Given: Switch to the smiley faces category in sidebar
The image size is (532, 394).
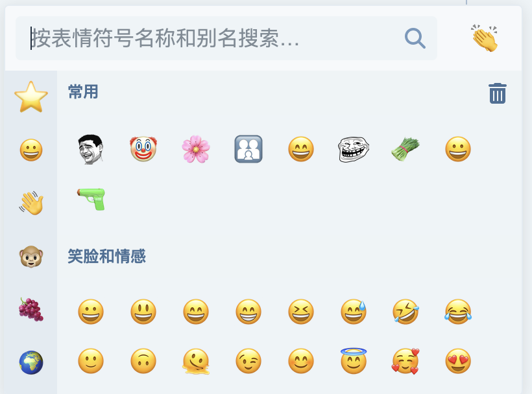Looking at the screenshot, I should (x=31, y=150).
